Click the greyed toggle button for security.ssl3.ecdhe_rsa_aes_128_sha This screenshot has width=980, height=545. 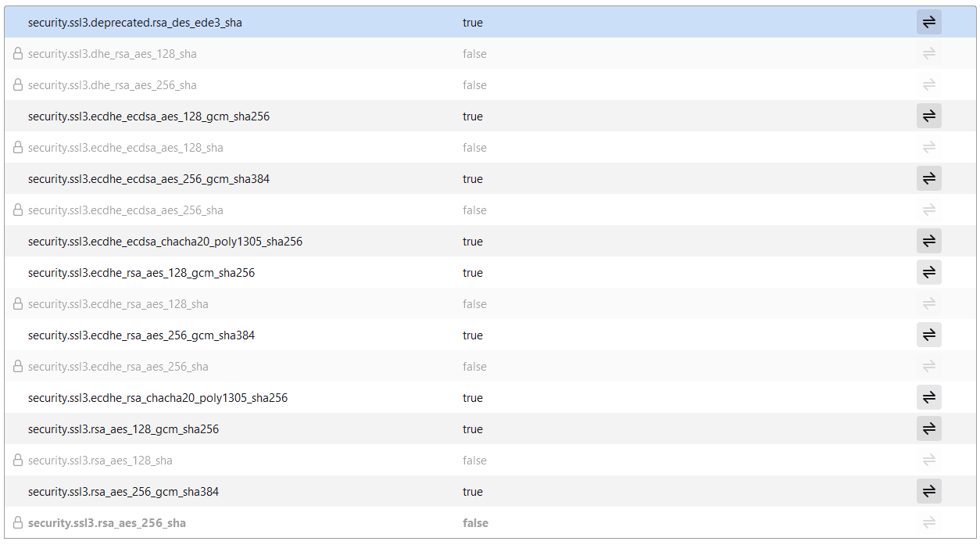(929, 304)
